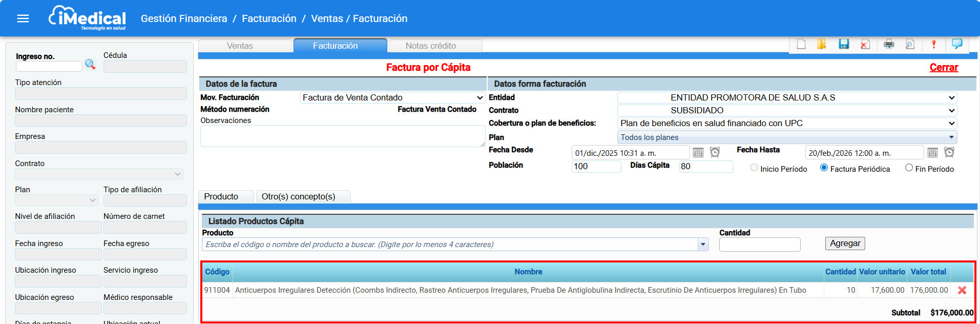Screen dimensions: 980x324
Task: Select the Fin Período radio button
Action: click(x=909, y=168)
